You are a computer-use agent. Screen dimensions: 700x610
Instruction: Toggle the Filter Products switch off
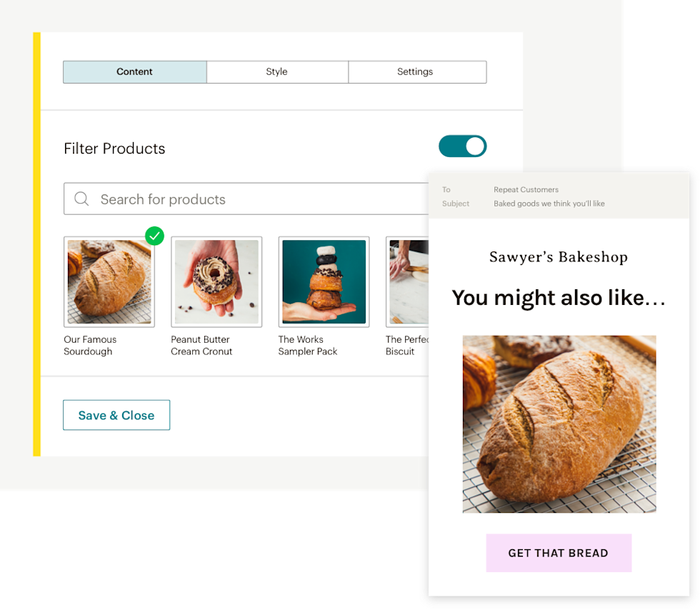coord(463,146)
